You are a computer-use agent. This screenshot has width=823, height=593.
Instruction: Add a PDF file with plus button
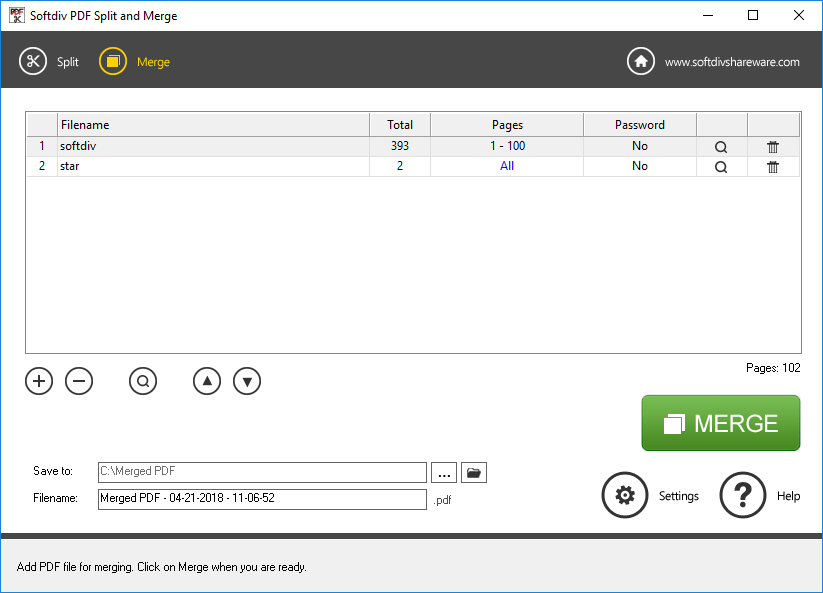[39, 381]
